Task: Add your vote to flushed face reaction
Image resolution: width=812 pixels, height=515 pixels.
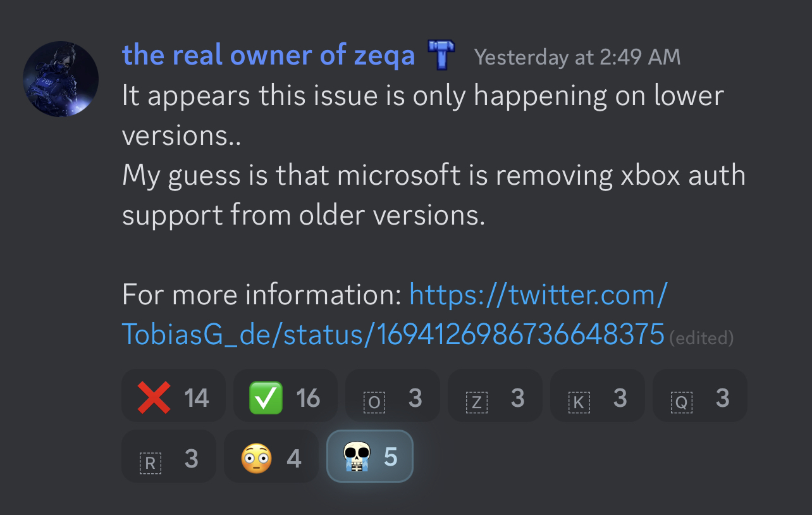Action: click(x=271, y=456)
